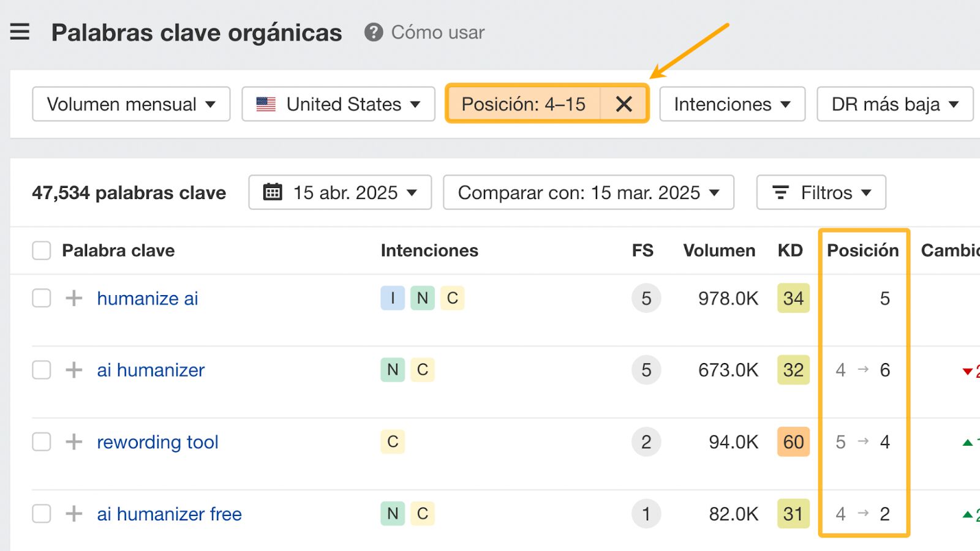Click the plus icon beside rewording tool
The width and height of the screenshot is (980, 551).
point(73,441)
